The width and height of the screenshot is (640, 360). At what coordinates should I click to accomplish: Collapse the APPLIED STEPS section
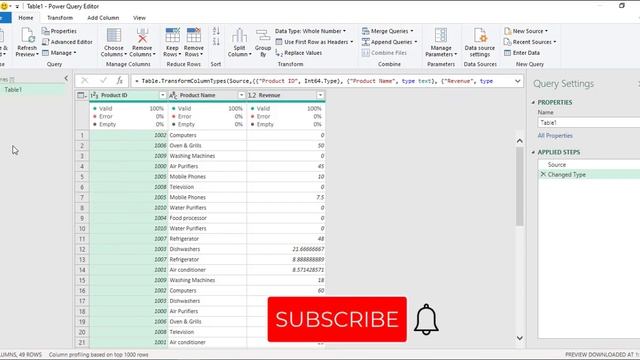pyautogui.click(x=533, y=152)
